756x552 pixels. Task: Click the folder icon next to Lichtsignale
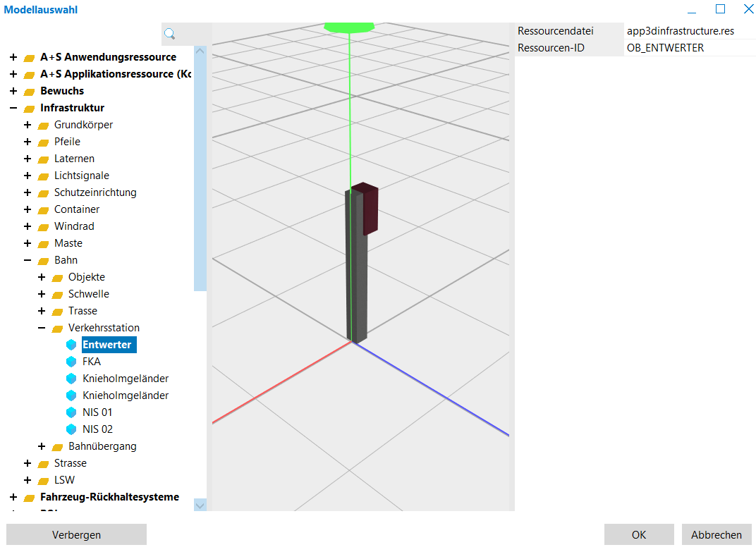[43, 176]
